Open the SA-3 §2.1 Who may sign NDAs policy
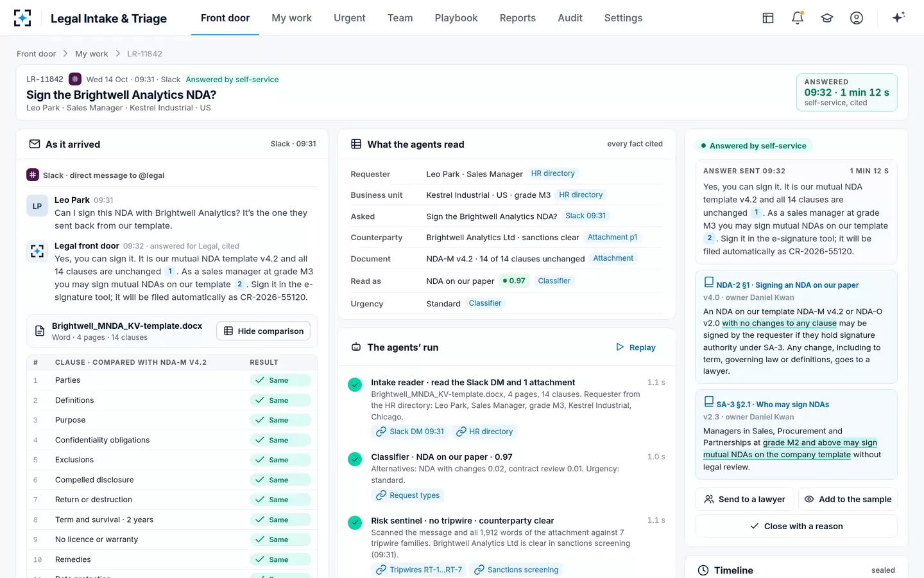This screenshot has height=578, width=924. pos(773,405)
